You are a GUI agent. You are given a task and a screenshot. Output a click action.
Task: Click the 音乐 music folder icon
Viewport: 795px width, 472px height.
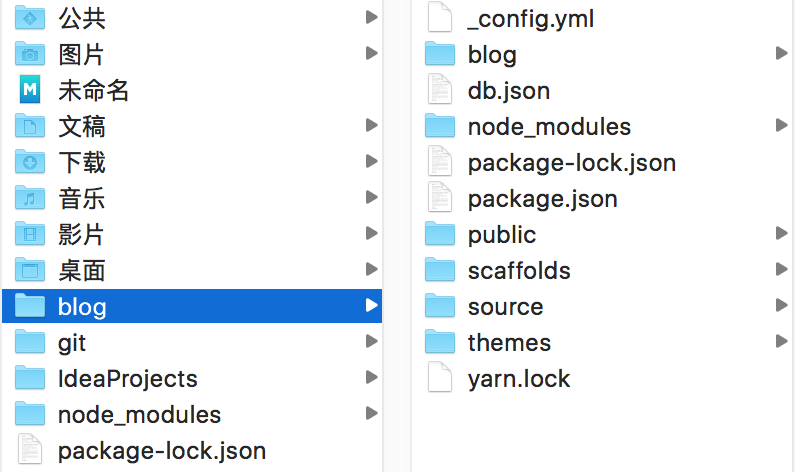click(x=30, y=198)
